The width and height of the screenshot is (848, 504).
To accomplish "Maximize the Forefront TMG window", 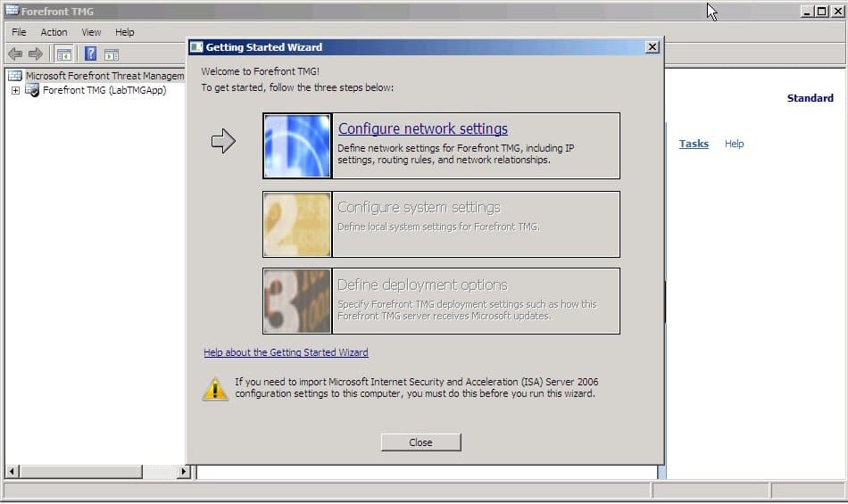I will point(822,11).
